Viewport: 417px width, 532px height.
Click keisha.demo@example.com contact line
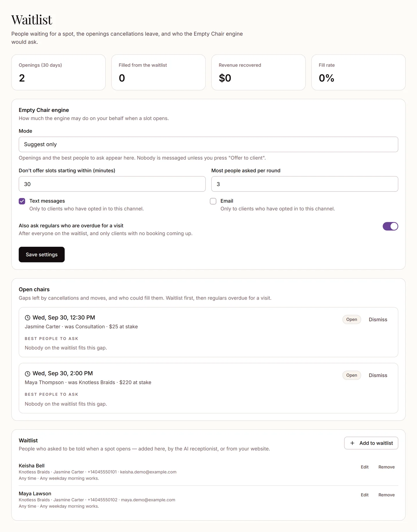tap(98, 472)
